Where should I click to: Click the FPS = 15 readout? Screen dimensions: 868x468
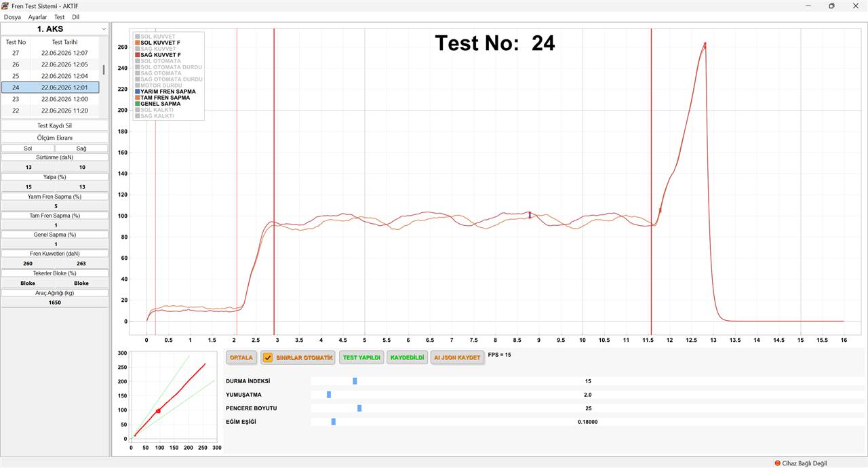(x=500, y=355)
